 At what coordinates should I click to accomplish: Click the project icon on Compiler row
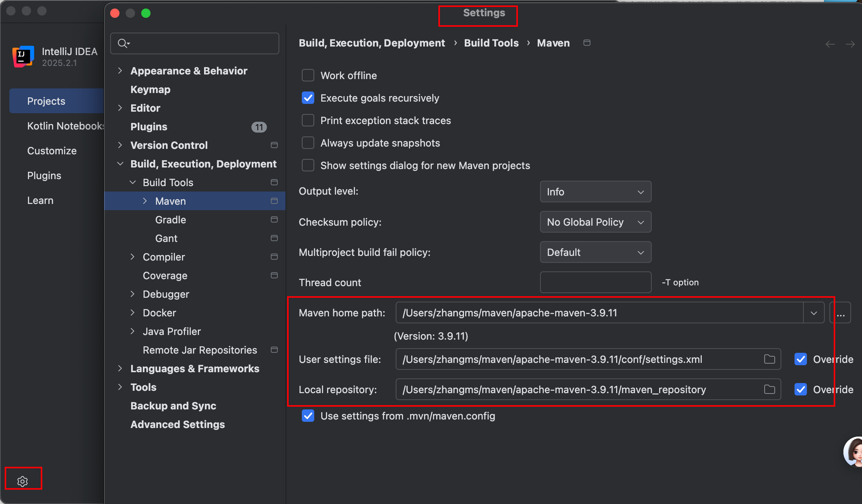coord(274,257)
